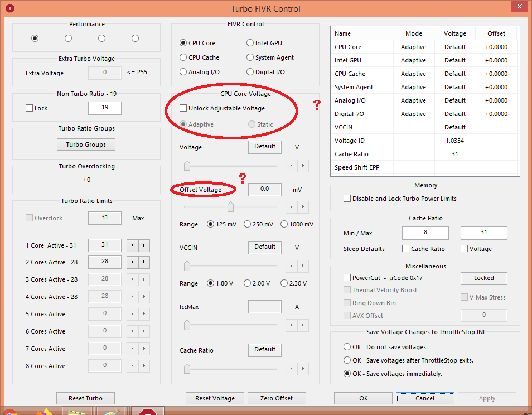Viewport: 532px width, 415px height.
Task: Click VCCIN slider left arrow
Action: coord(292,266)
